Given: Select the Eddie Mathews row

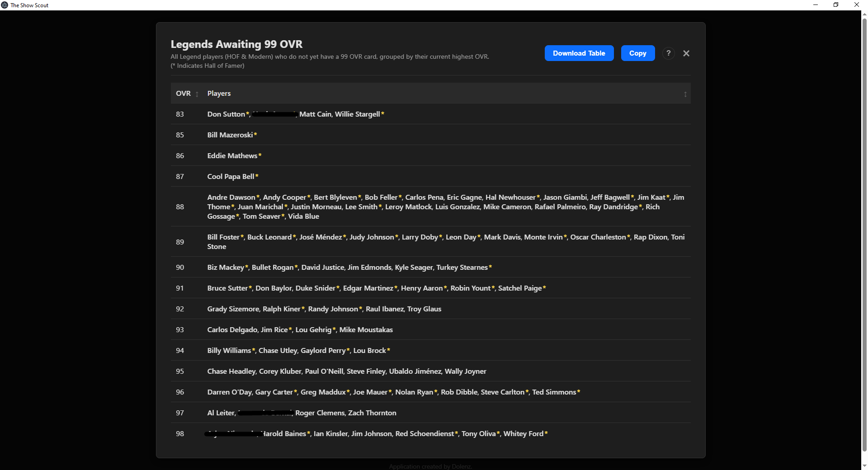Looking at the screenshot, I should click(430, 156).
